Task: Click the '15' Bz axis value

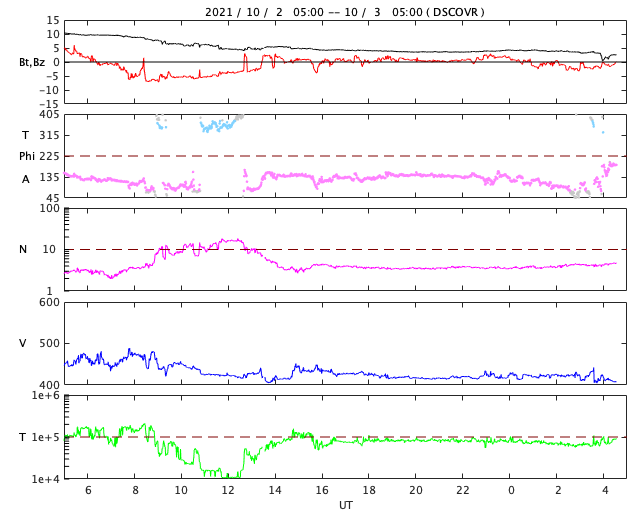Action: click(x=53, y=20)
